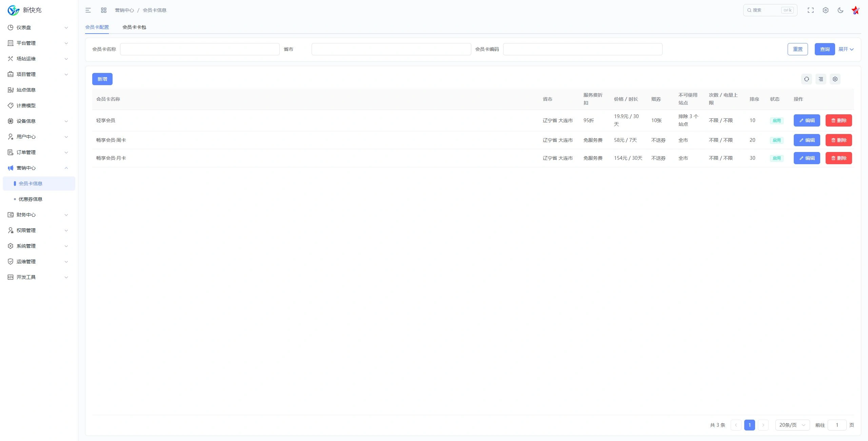Click the grid apps icon in header

[104, 10]
